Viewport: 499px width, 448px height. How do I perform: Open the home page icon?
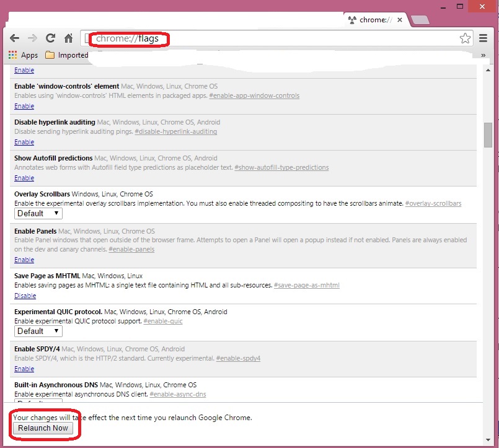click(x=68, y=38)
